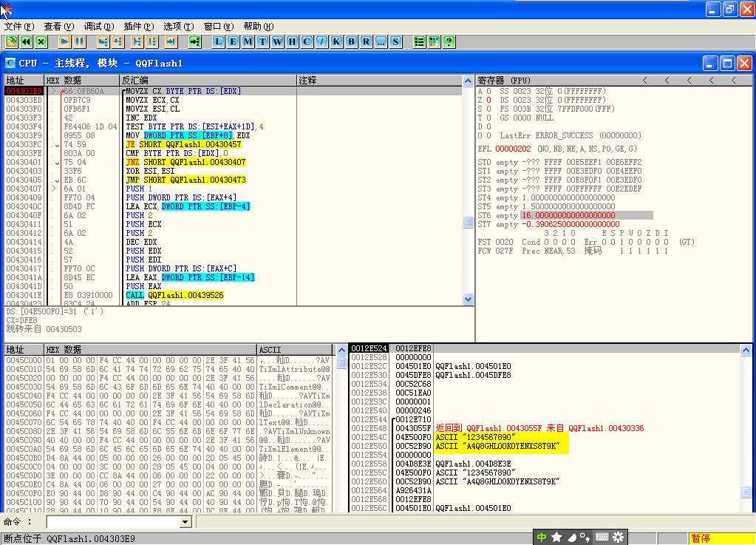Select highlighted ST6 register value 16.0

tap(569, 215)
